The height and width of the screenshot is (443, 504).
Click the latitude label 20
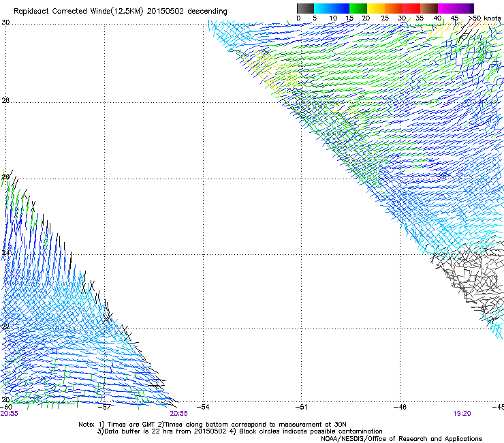[5, 400]
